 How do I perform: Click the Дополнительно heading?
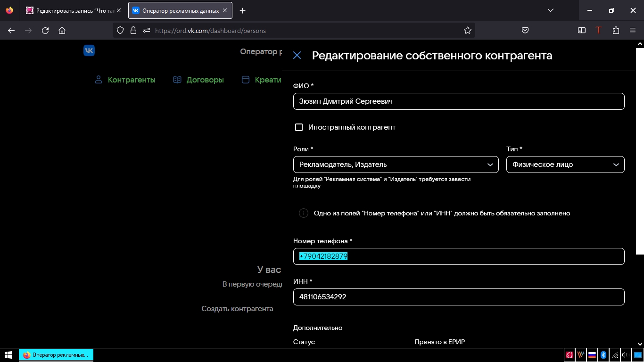(x=318, y=328)
